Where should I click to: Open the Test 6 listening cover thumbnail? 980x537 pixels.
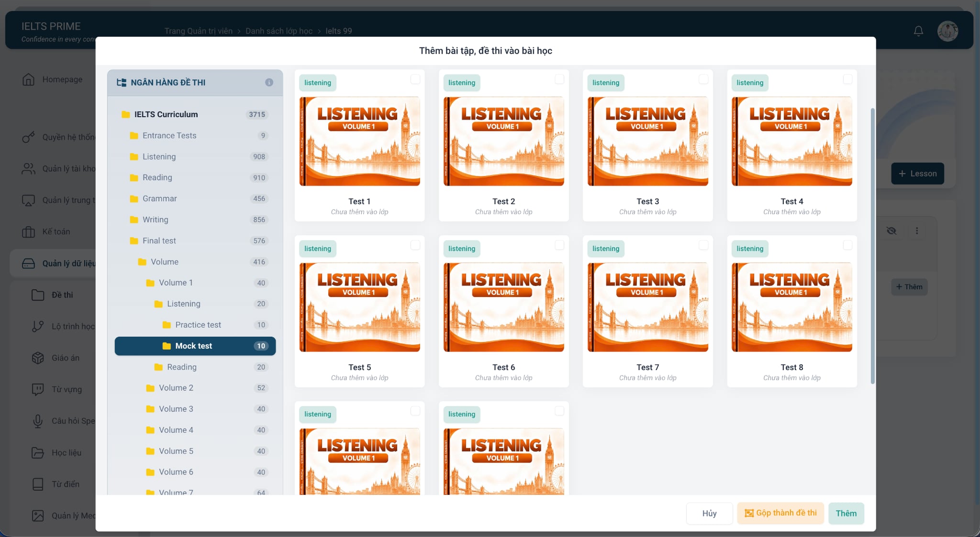(x=504, y=307)
